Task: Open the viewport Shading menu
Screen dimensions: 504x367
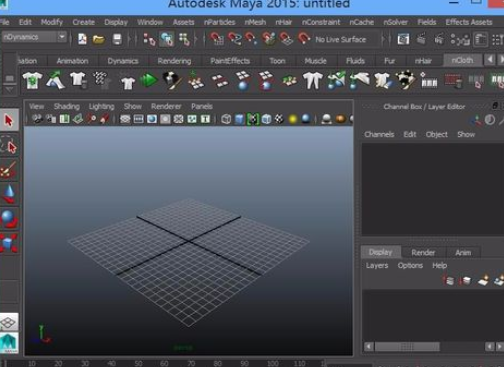Action: click(x=67, y=106)
